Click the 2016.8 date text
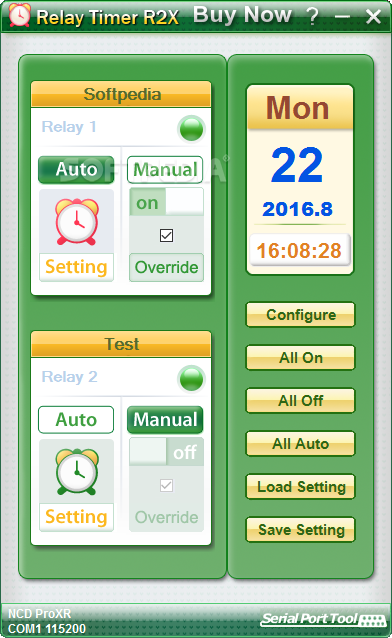Viewport: 392px width, 638px height. [x=298, y=209]
